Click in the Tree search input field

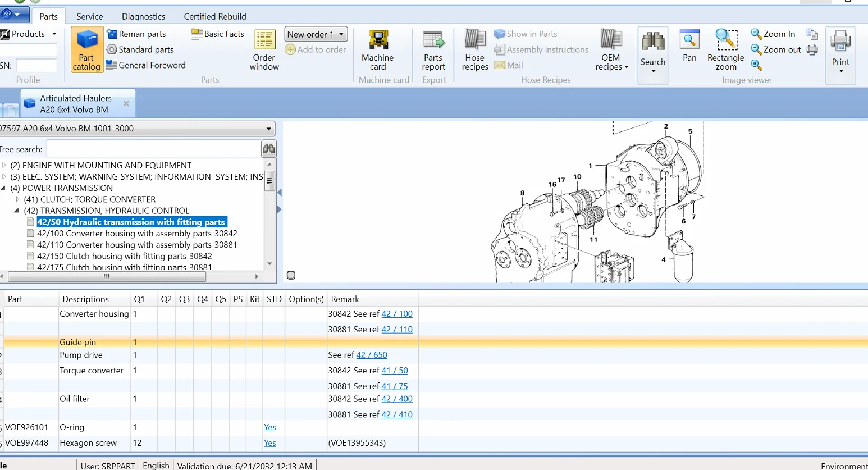[153, 149]
